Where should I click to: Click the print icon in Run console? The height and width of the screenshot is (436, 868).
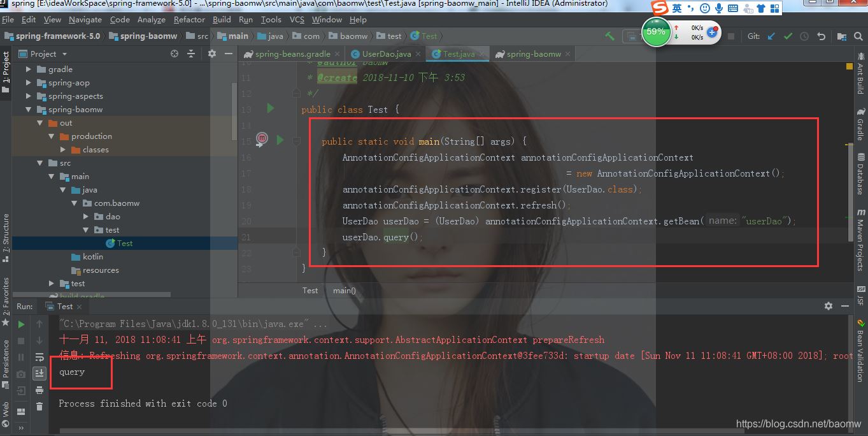[x=39, y=389]
